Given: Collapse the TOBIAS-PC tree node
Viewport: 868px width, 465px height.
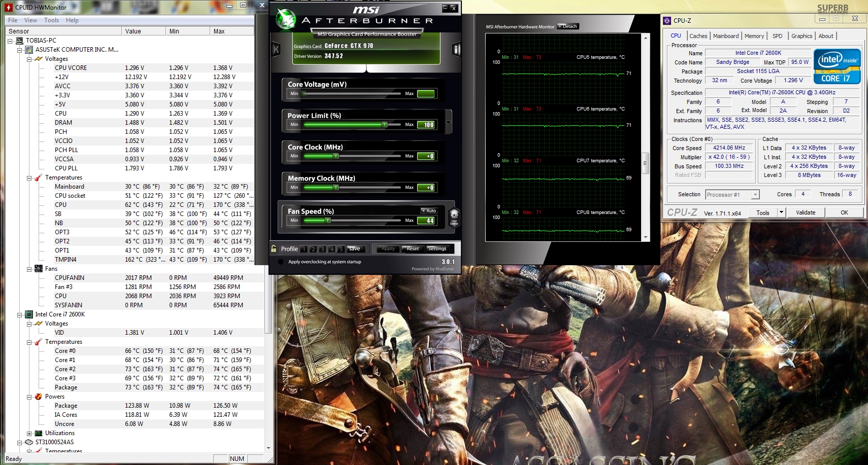Looking at the screenshot, I should coord(10,41).
